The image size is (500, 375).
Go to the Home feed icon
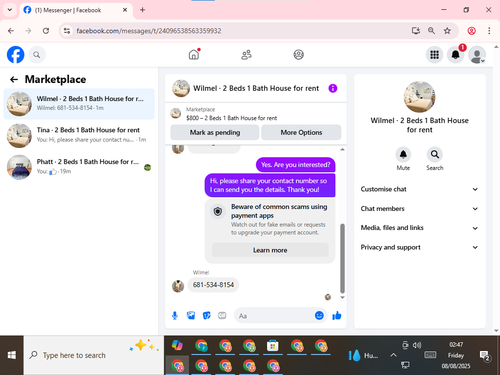point(194,54)
